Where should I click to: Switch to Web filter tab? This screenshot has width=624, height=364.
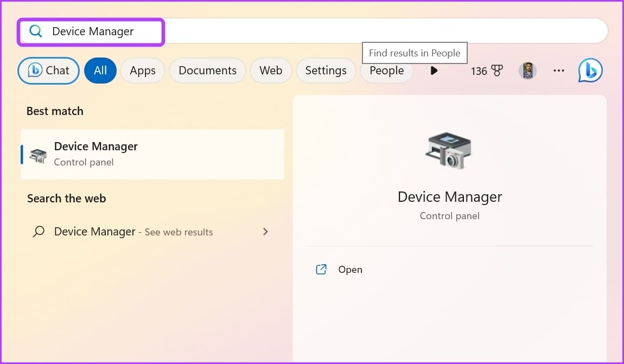(x=271, y=71)
